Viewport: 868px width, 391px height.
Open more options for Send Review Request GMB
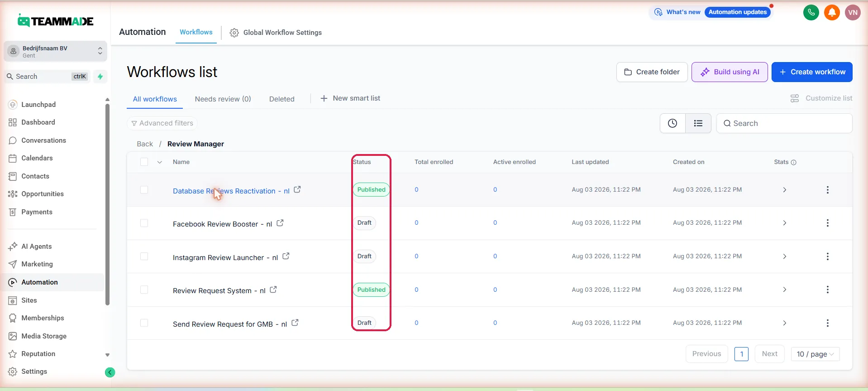[828, 323]
